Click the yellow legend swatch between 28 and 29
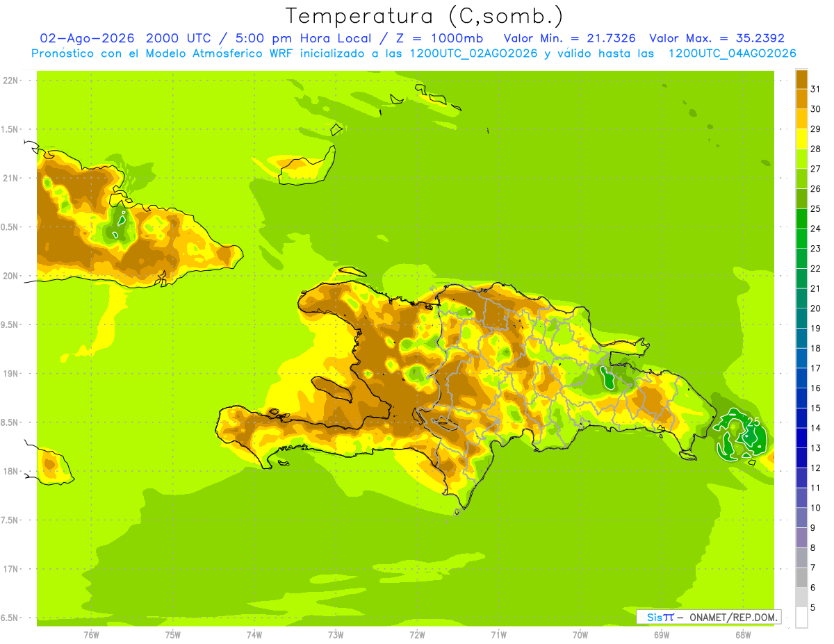 coord(801,138)
